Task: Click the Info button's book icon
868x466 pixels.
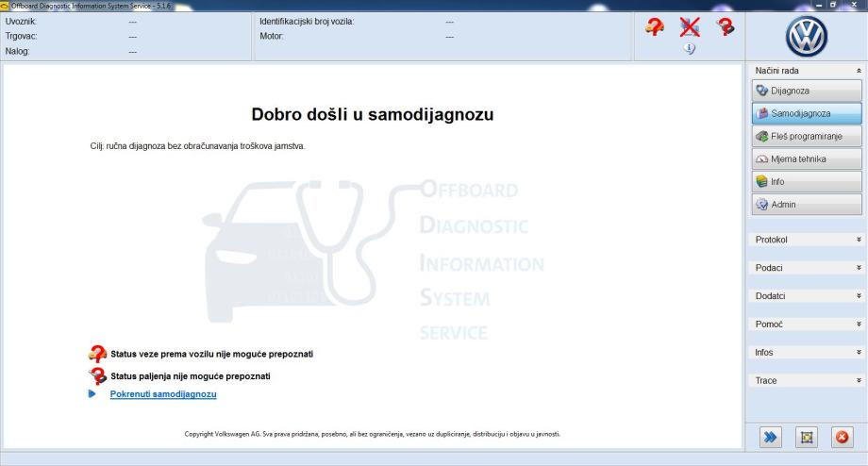Action: click(x=762, y=181)
